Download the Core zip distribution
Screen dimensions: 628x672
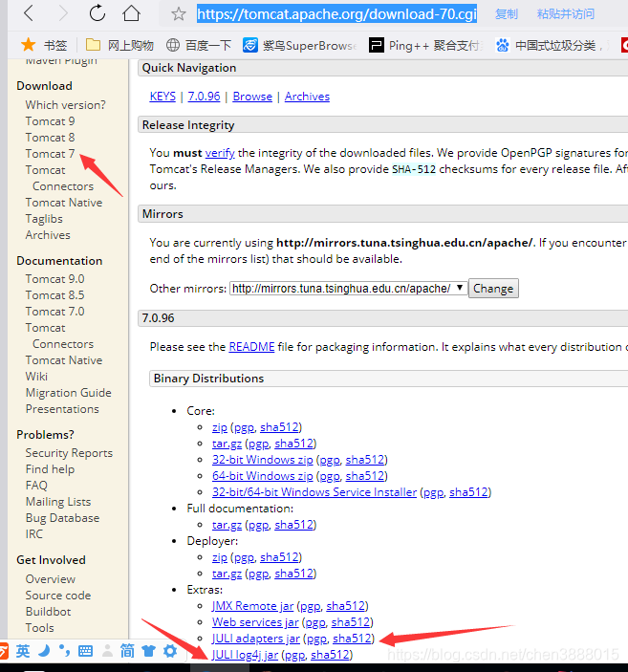point(220,427)
